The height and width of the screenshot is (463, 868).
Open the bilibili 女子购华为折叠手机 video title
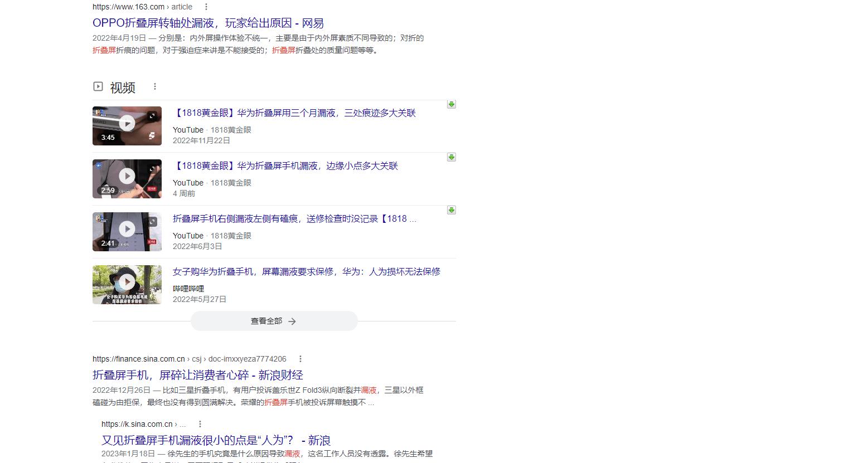click(306, 271)
